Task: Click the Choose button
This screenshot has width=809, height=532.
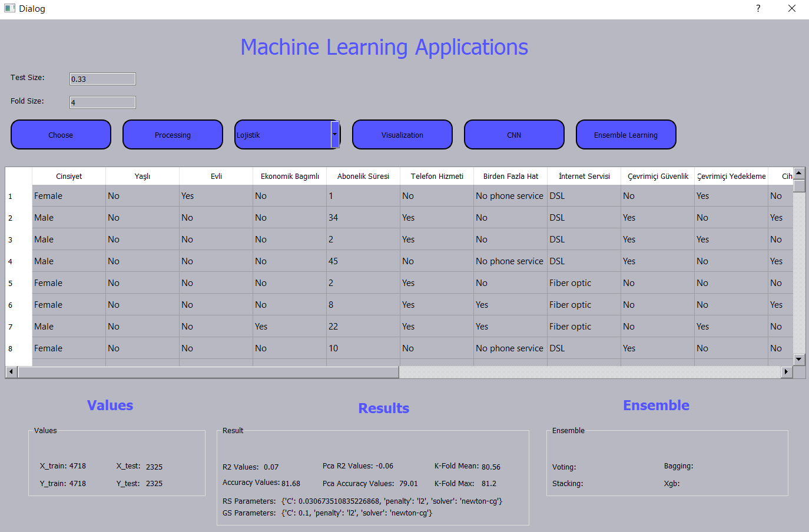Action: 61,134
